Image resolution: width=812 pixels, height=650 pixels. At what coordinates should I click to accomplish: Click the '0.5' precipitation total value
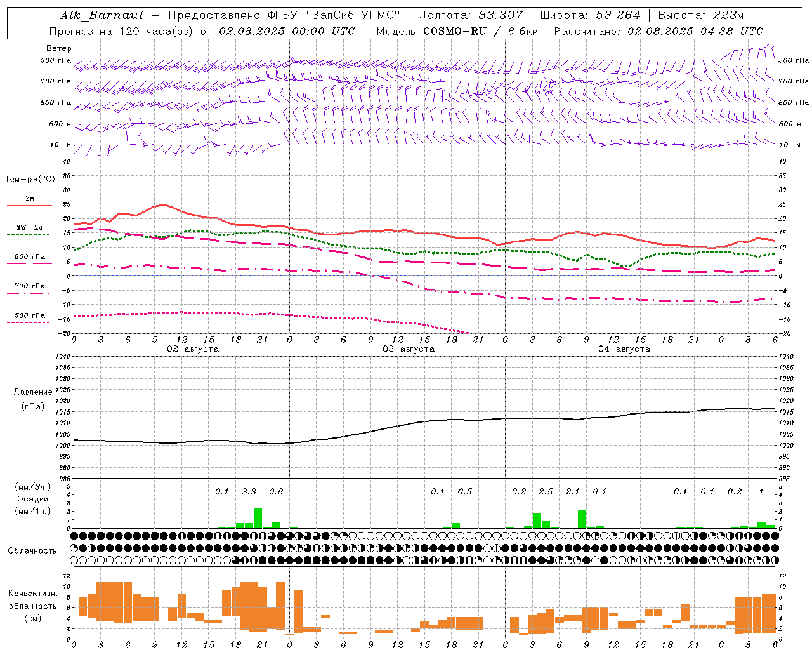point(465,491)
